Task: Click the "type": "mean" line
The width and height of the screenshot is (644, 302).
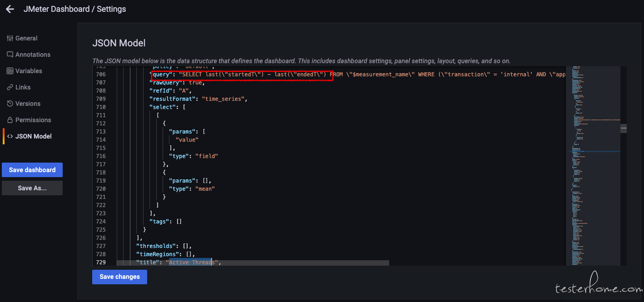Action: pyautogui.click(x=192, y=188)
